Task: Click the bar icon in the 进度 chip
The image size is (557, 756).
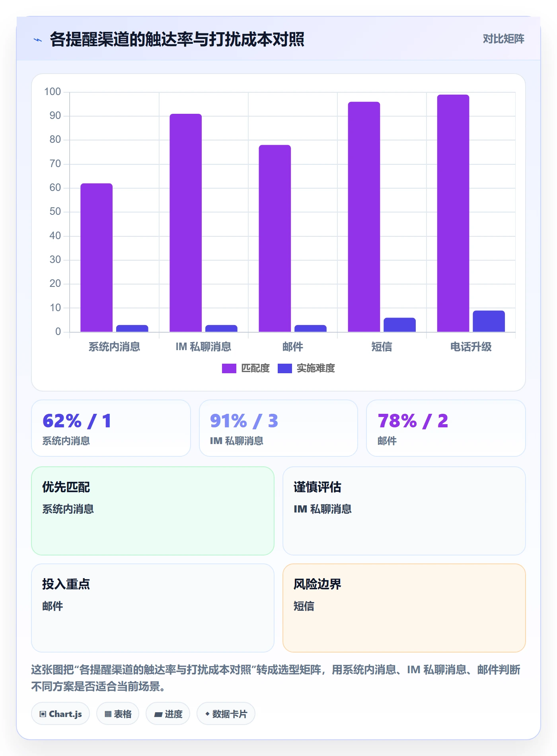Action: click(x=158, y=715)
